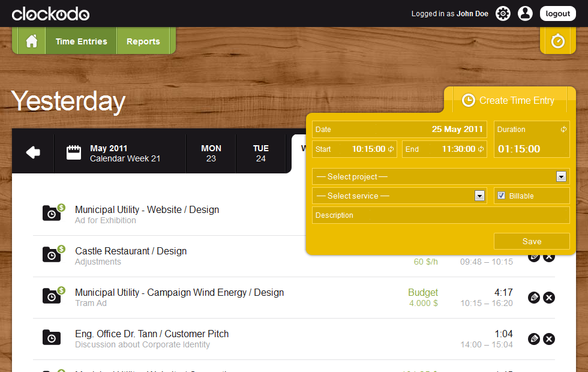Select the MON 23 day tab
The width and height of the screenshot is (588, 372).
click(211, 154)
